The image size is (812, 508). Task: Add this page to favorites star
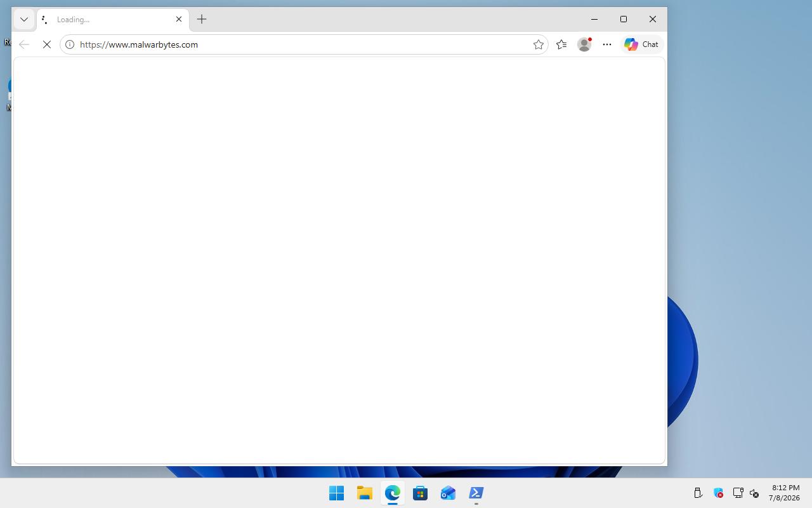pos(538,44)
